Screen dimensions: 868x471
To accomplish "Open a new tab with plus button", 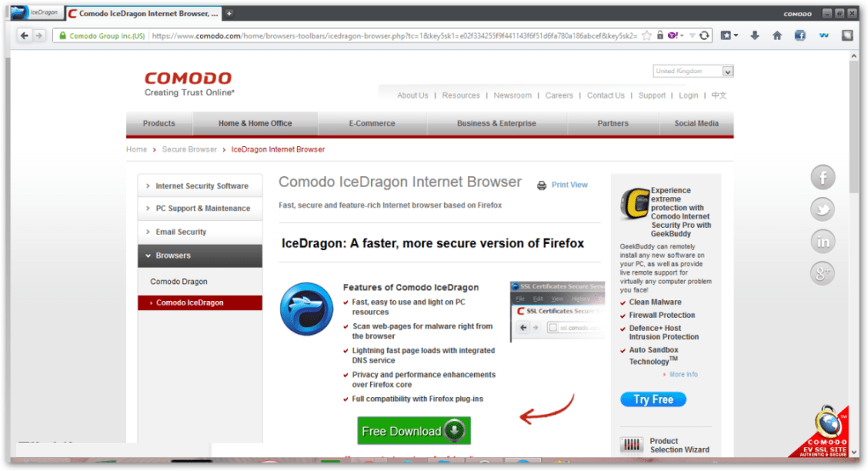I will (x=229, y=14).
